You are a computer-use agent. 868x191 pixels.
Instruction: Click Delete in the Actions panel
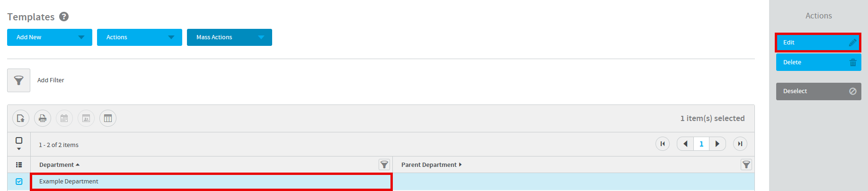pos(819,62)
